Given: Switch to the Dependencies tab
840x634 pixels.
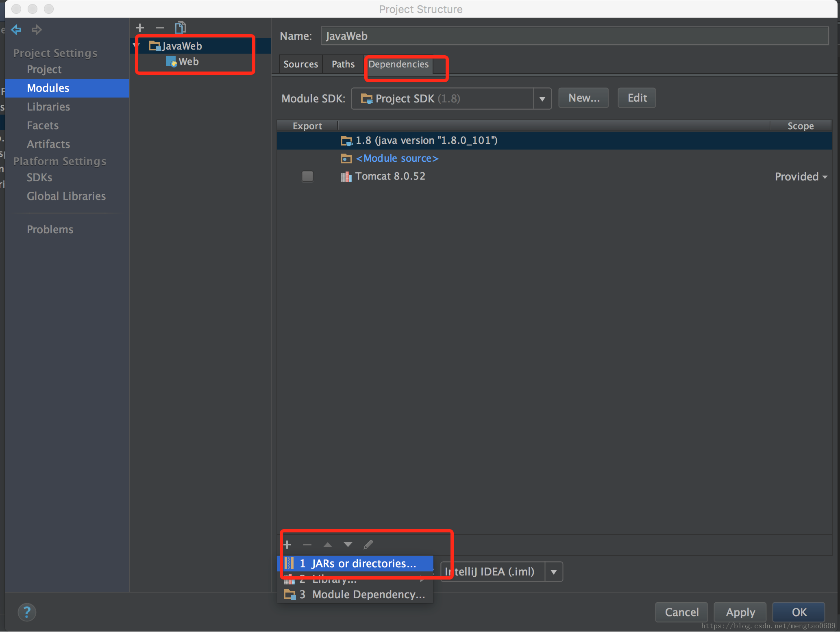Looking at the screenshot, I should click(x=398, y=64).
